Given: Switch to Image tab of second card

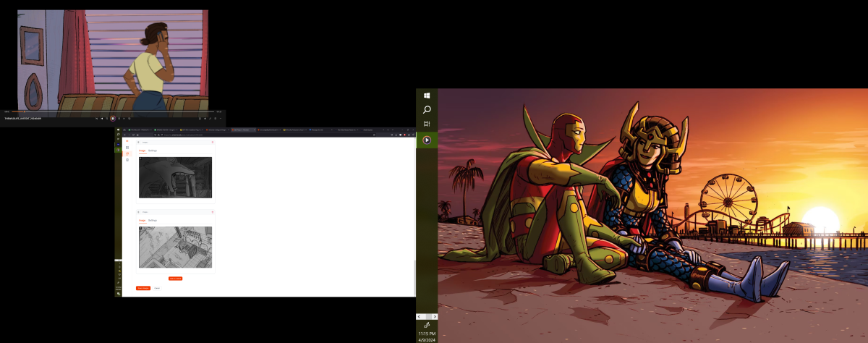Looking at the screenshot, I should point(142,220).
